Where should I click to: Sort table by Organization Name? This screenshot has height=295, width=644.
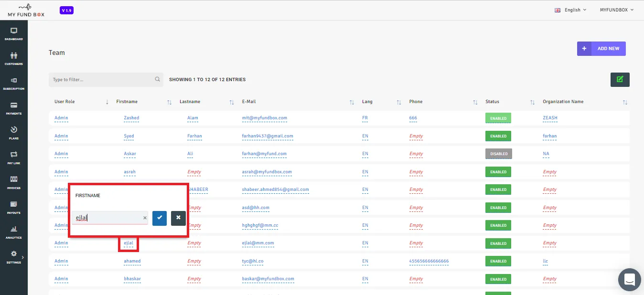pyautogui.click(x=625, y=102)
